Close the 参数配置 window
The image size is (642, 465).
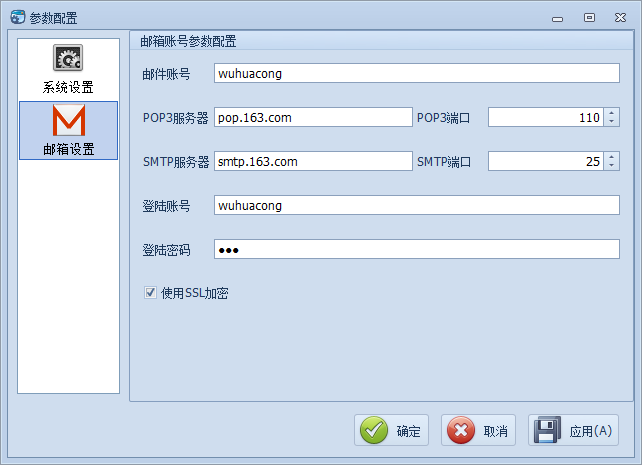tap(620, 18)
